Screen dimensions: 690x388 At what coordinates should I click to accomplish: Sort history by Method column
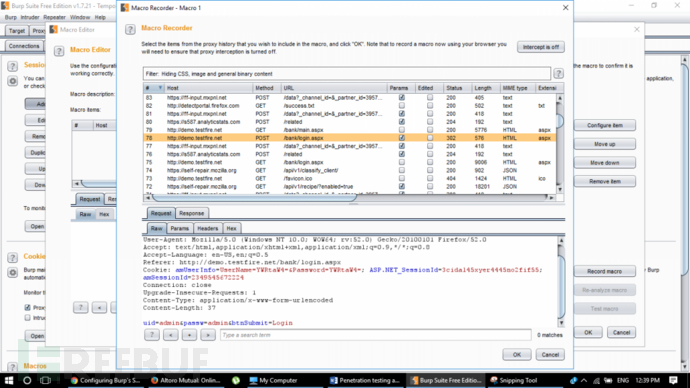(267, 88)
